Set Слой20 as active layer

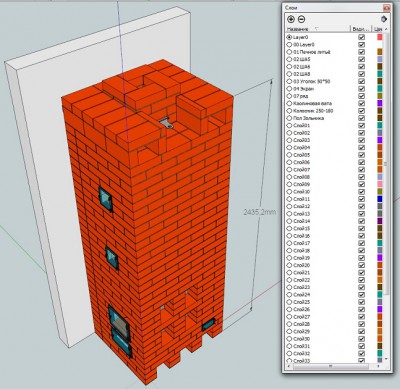pos(289,265)
